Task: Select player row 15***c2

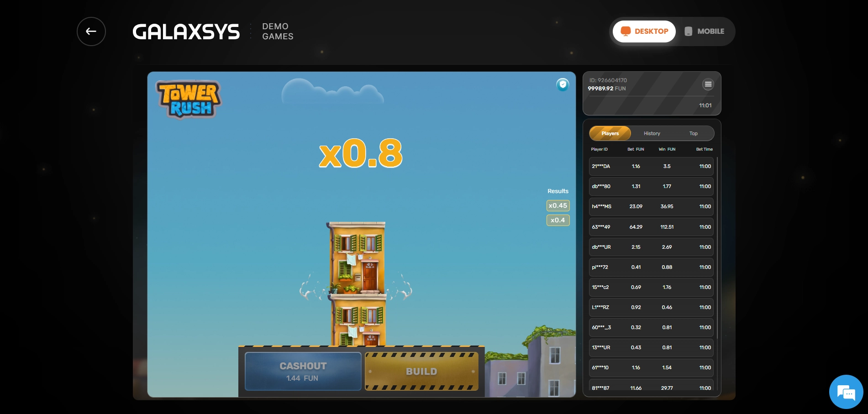Action: click(x=651, y=287)
